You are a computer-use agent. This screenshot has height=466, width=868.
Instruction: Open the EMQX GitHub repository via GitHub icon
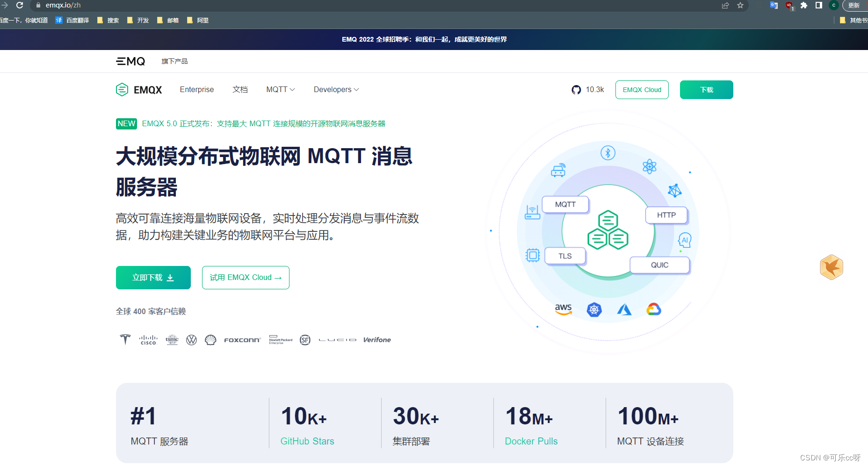[x=575, y=89]
